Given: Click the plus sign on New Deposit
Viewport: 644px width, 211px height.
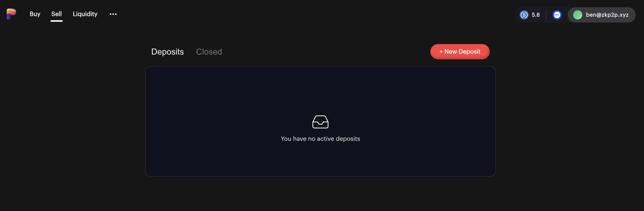Looking at the screenshot, I should click(441, 52).
